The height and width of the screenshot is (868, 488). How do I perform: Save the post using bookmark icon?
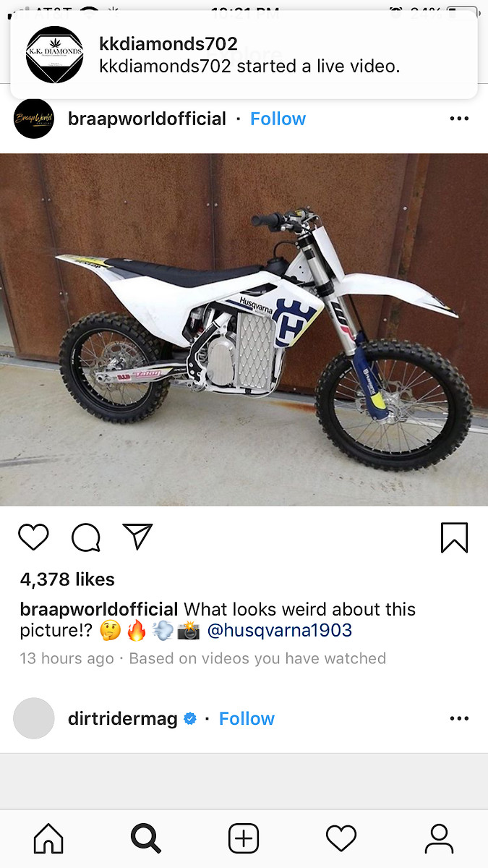coord(454,537)
